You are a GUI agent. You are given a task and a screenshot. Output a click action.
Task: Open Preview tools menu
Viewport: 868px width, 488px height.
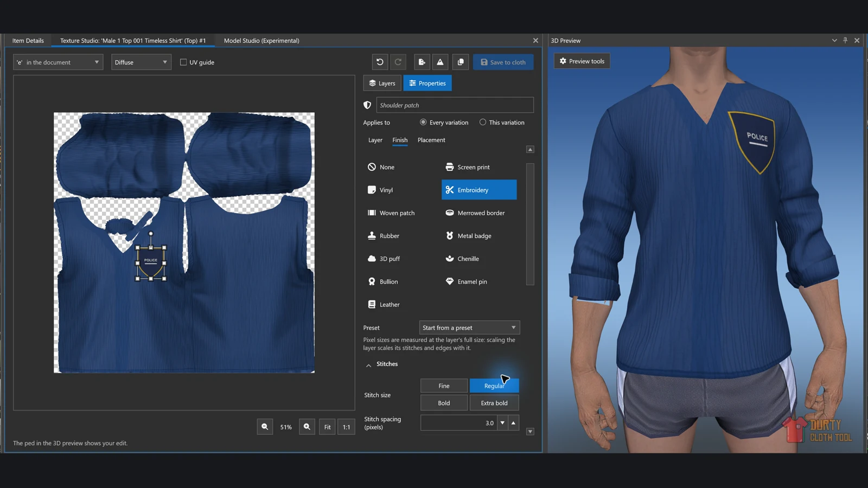[x=582, y=61]
